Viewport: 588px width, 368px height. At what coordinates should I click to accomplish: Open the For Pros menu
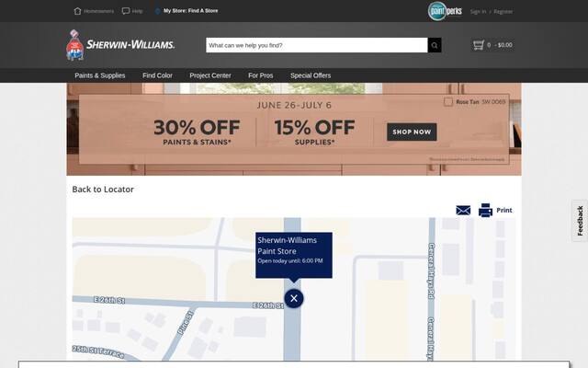[x=260, y=75]
